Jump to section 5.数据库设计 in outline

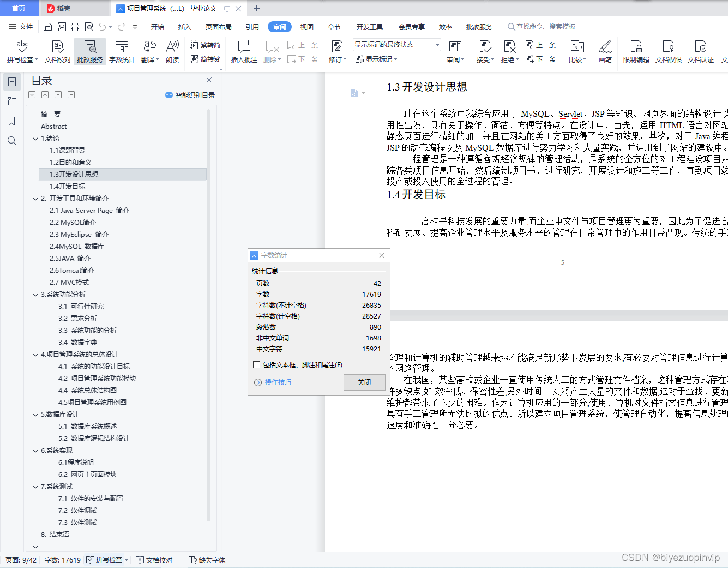[60, 414]
